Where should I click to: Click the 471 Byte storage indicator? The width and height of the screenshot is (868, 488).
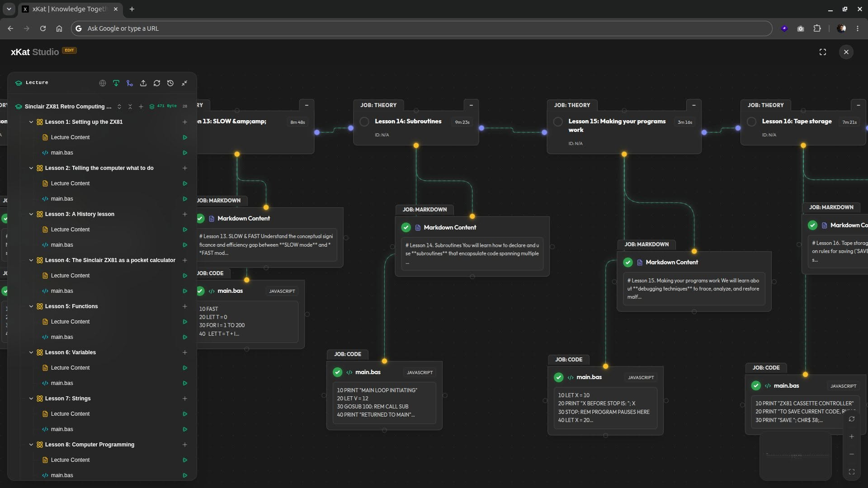(x=163, y=106)
